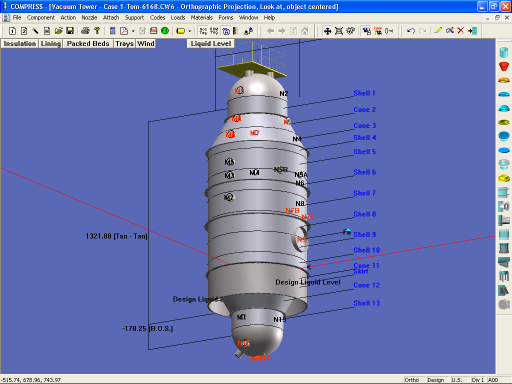512x384 pixels.
Task: Click the insert component icon with arrow
Action: pos(472,31)
